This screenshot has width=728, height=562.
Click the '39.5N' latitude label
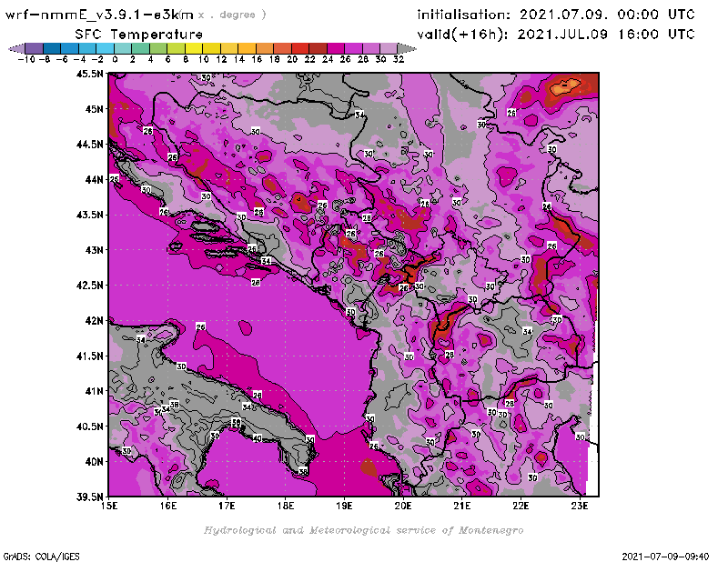pyautogui.click(x=89, y=497)
